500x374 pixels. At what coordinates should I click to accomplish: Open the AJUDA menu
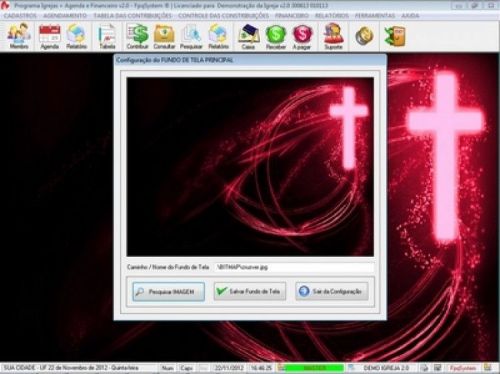click(x=410, y=16)
